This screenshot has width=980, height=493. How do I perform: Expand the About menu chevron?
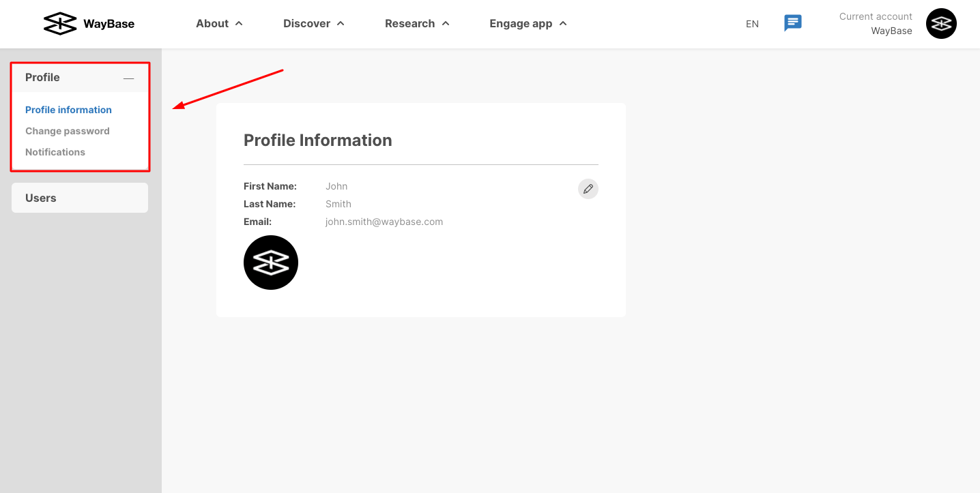click(239, 23)
